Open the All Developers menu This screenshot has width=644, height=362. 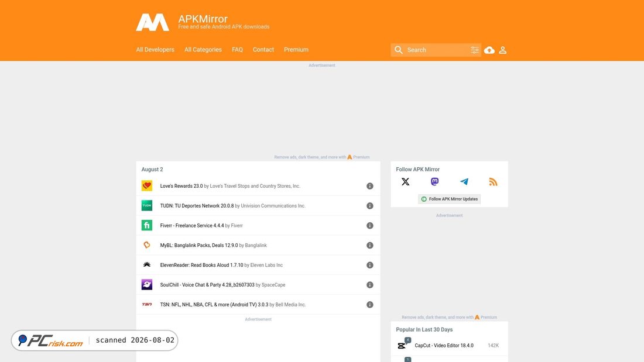coord(155,50)
